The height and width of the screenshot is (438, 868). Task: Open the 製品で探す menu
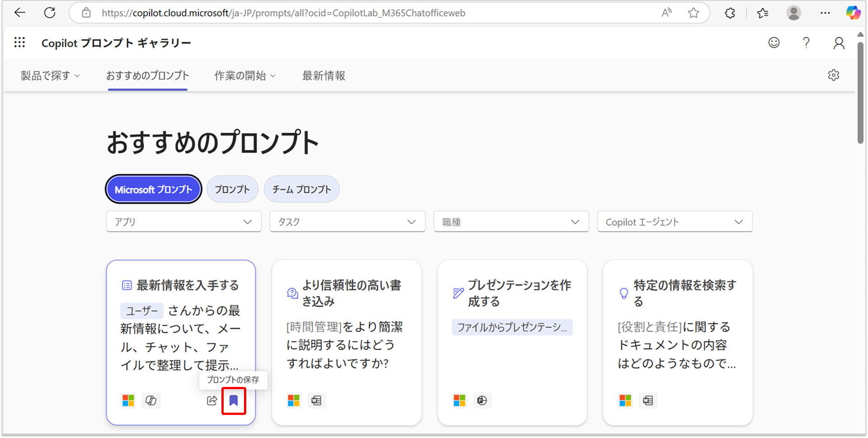(49, 75)
